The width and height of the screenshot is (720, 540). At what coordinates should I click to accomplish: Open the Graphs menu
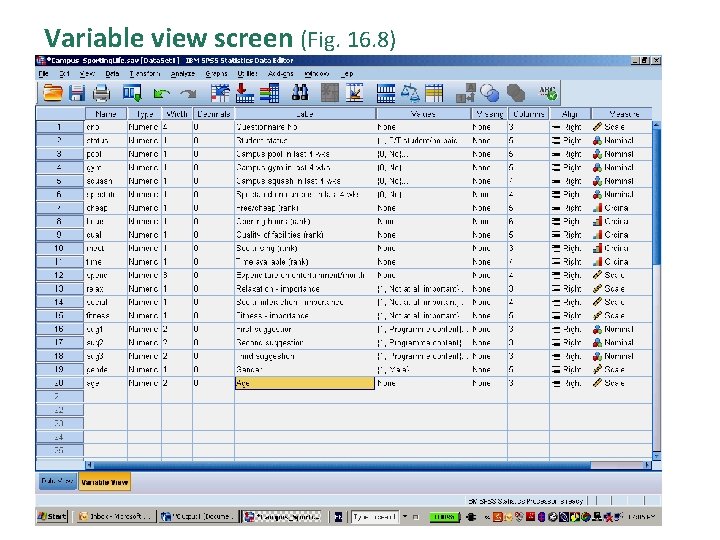216,73
